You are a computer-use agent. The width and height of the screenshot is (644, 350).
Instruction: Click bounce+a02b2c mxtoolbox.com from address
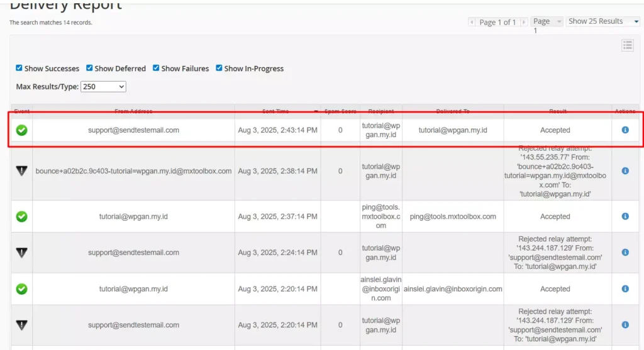[133, 171]
